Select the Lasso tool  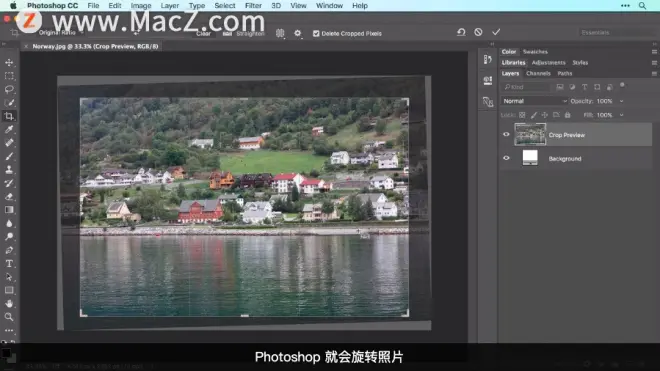pyautogui.click(x=9, y=89)
